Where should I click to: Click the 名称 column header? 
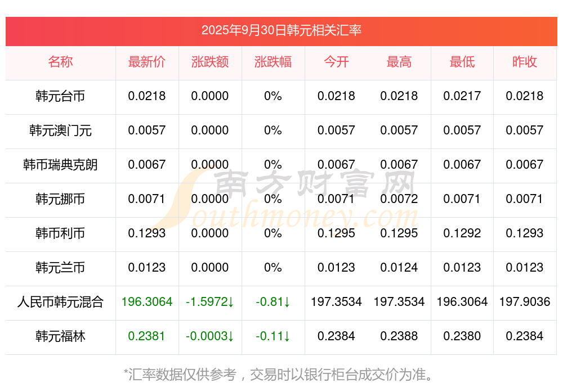tap(60, 62)
